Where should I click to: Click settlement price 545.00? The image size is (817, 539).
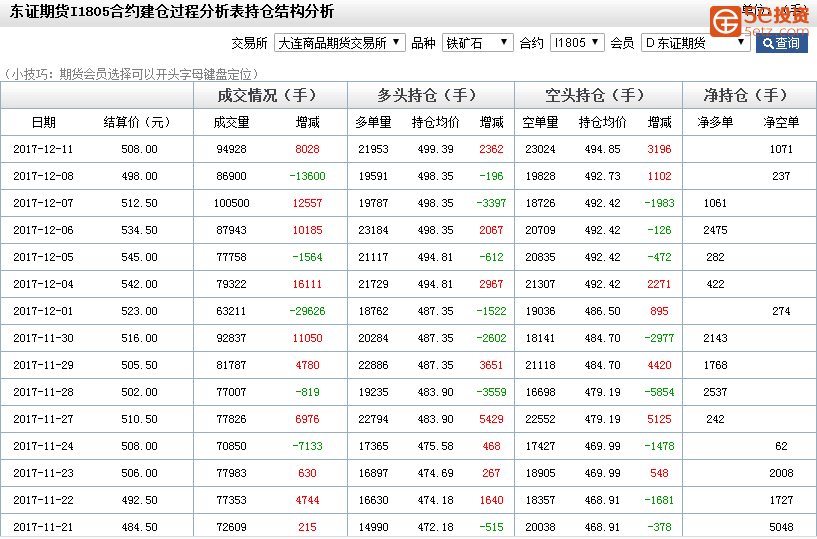click(x=139, y=258)
